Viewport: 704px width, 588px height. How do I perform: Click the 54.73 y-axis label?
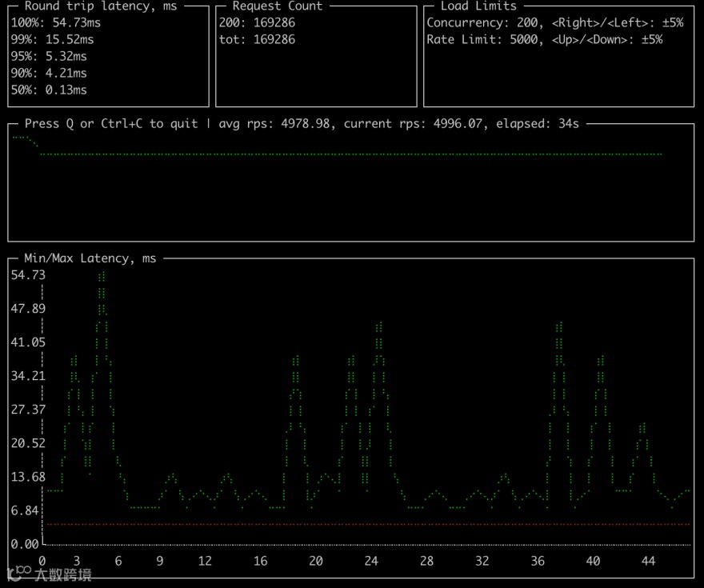28,274
